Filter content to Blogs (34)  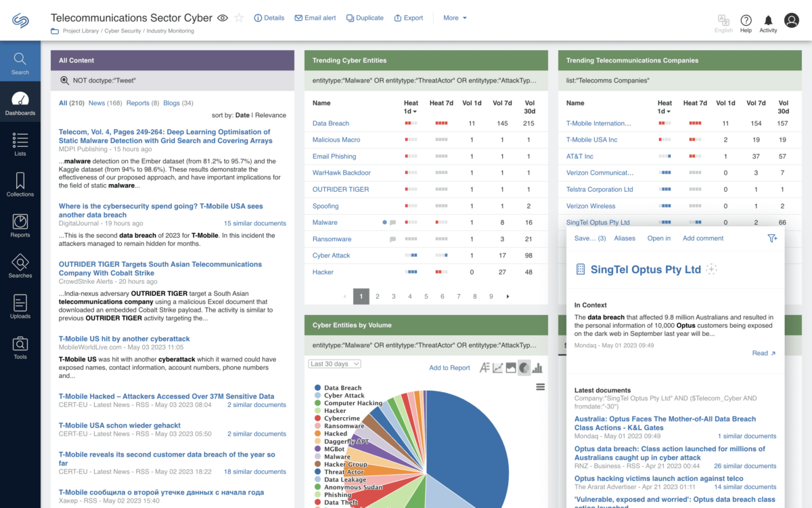point(178,103)
